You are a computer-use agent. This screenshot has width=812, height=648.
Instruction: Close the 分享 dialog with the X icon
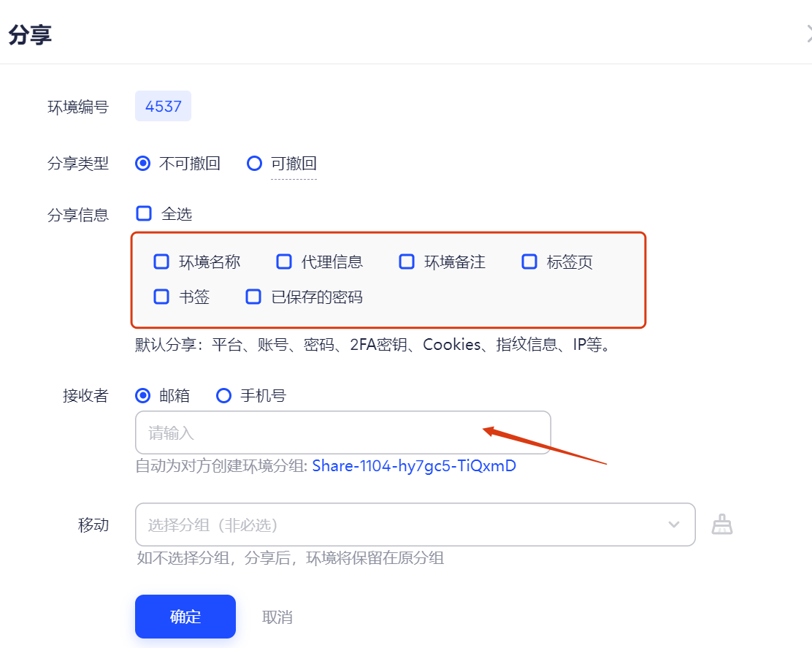808,33
